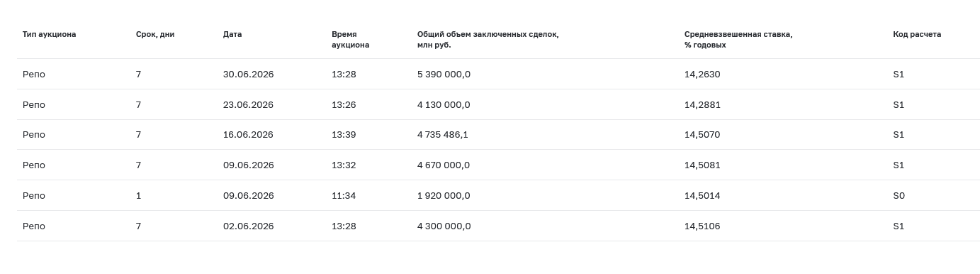980x274 pixels.
Task: Click the 23.06.2026 date cell
Action: [x=248, y=104]
